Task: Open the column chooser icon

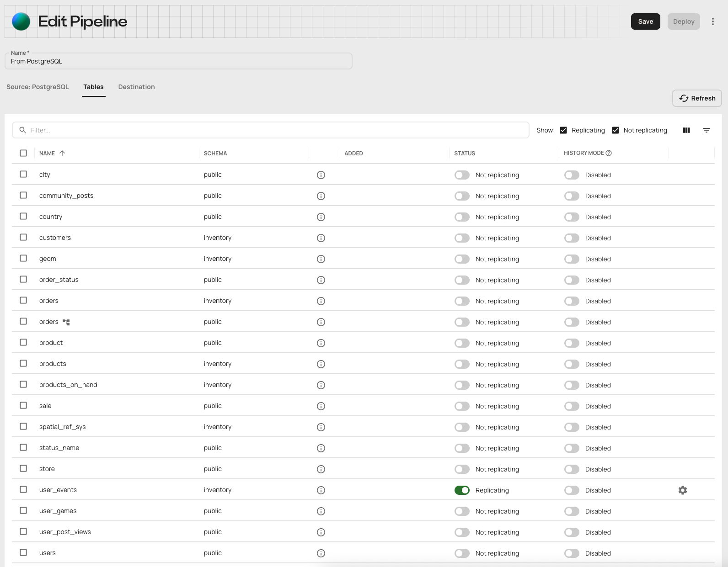Action: (x=686, y=130)
